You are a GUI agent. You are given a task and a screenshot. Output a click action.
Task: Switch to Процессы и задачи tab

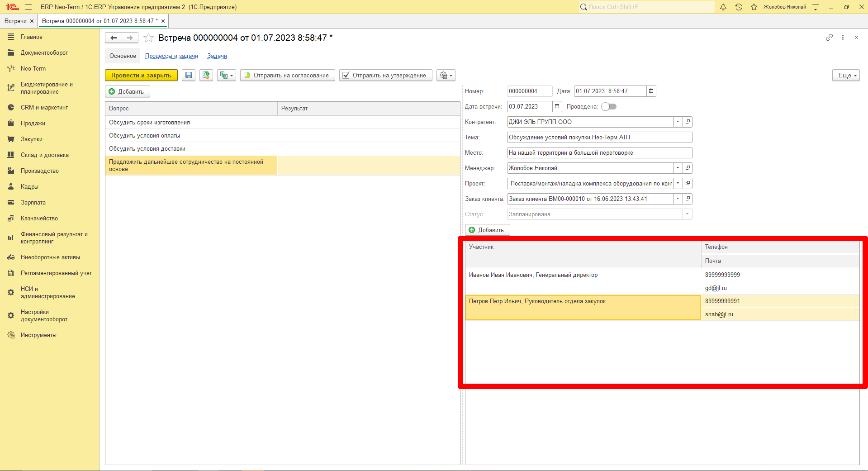tap(171, 56)
